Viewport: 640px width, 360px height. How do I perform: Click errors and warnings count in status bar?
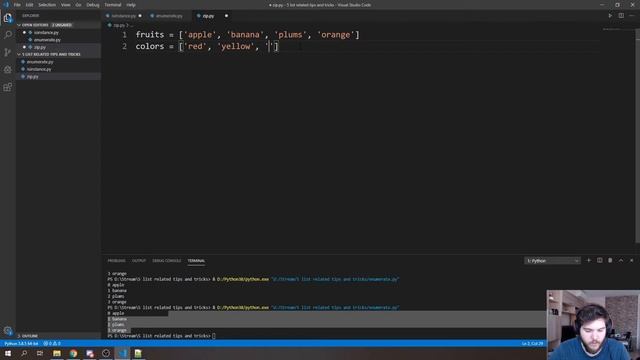tap(52, 344)
